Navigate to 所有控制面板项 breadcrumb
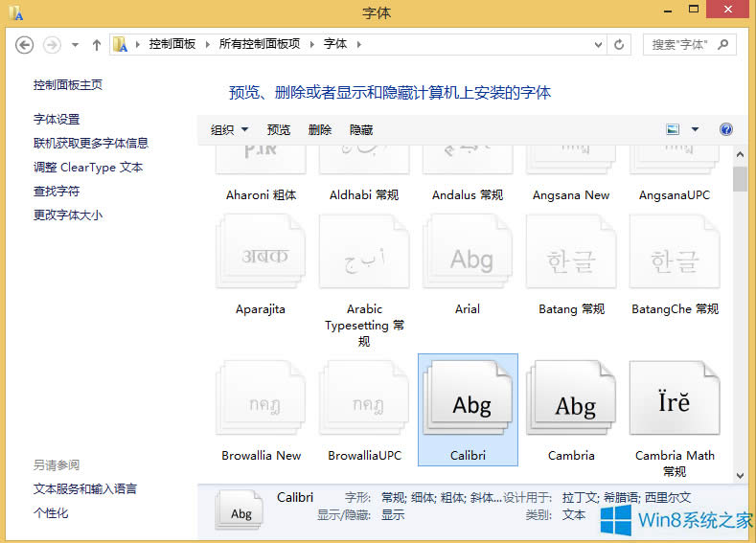 [x=260, y=44]
